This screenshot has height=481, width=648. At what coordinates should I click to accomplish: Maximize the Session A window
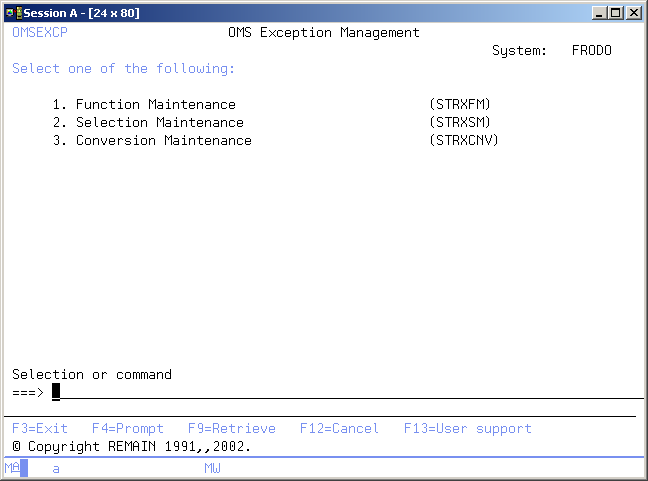(615, 13)
